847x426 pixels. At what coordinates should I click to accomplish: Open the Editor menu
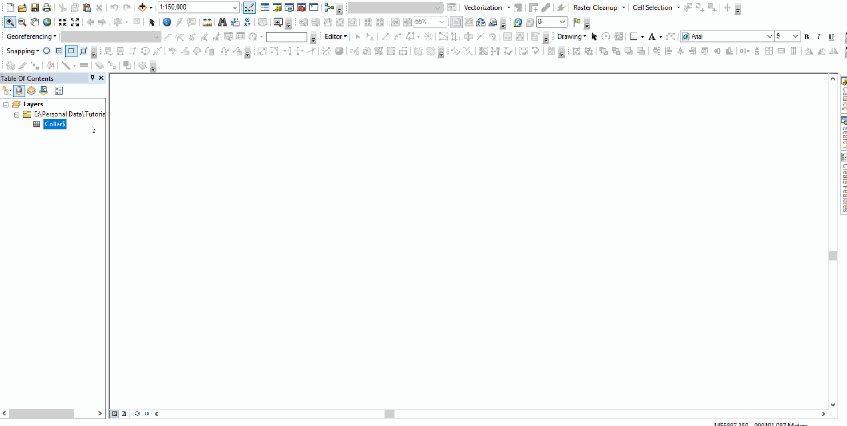click(336, 37)
